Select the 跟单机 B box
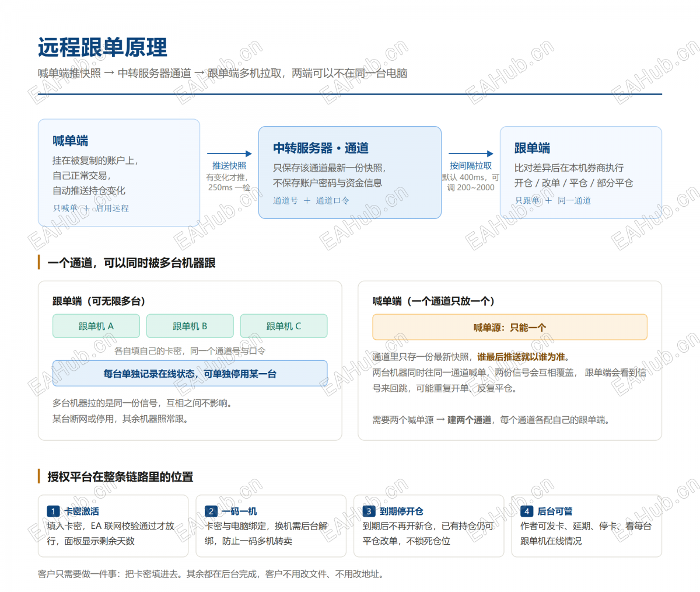700x592 pixels. click(x=190, y=326)
